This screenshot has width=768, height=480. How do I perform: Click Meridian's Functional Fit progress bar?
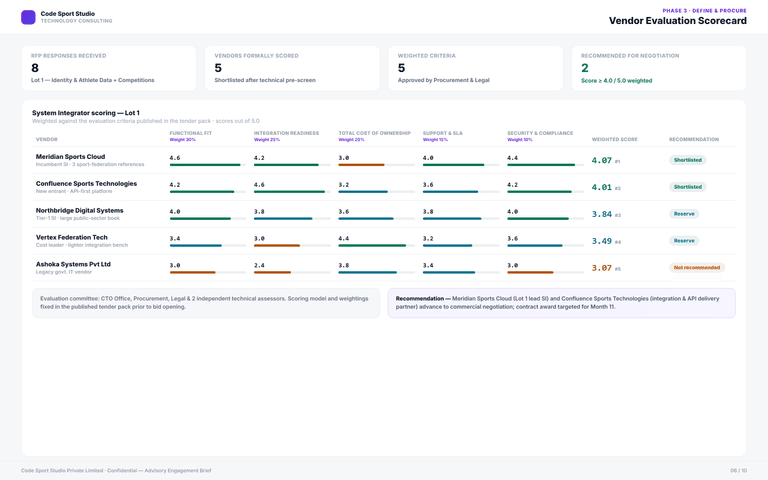pyautogui.click(x=208, y=165)
